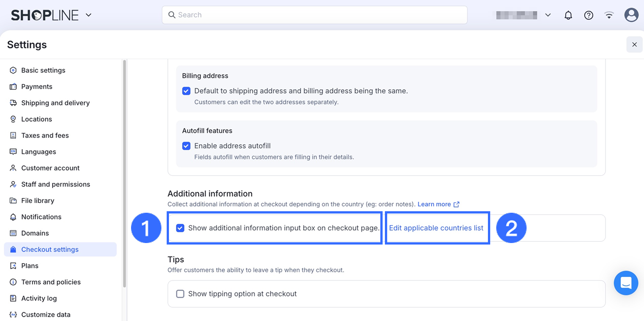The width and height of the screenshot is (644, 321).
Task: Open Taxes and fees settings
Action: pos(60,136)
